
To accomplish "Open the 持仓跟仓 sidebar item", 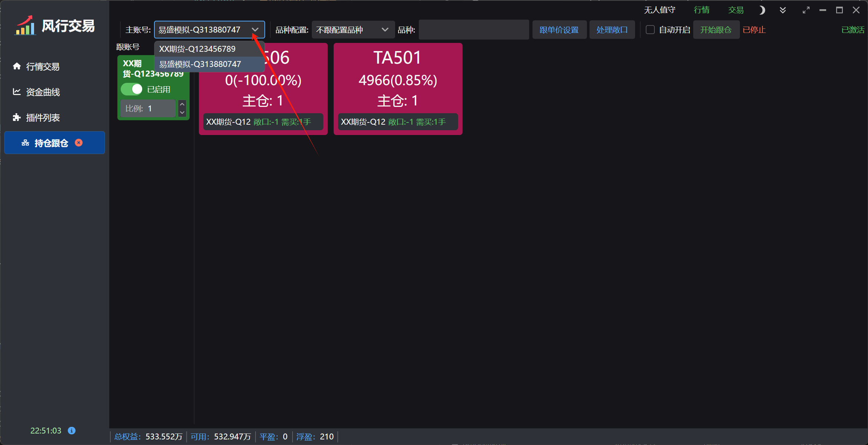I will (x=51, y=143).
